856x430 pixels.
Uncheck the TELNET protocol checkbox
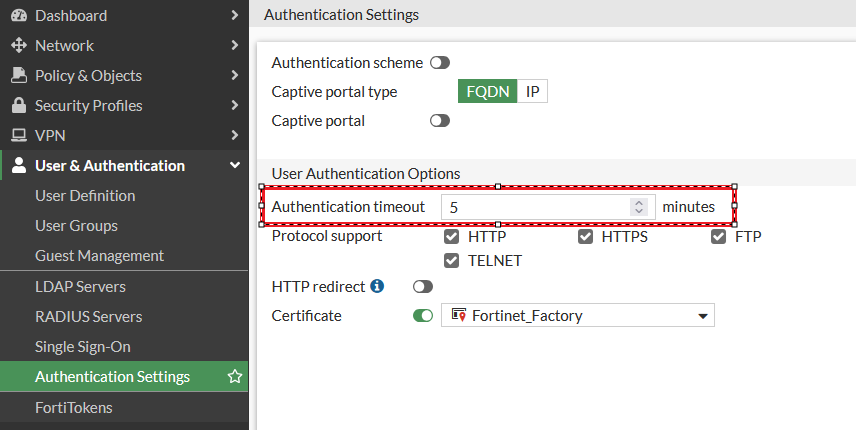tap(452, 261)
